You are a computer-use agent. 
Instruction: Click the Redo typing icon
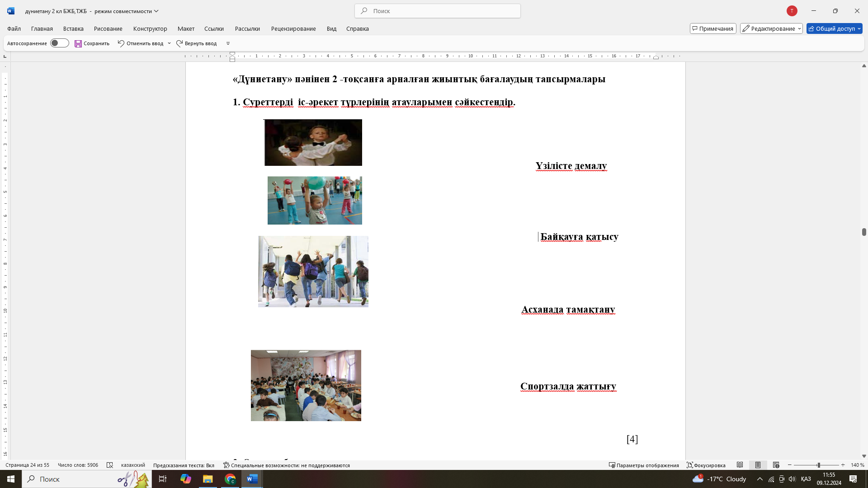179,43
